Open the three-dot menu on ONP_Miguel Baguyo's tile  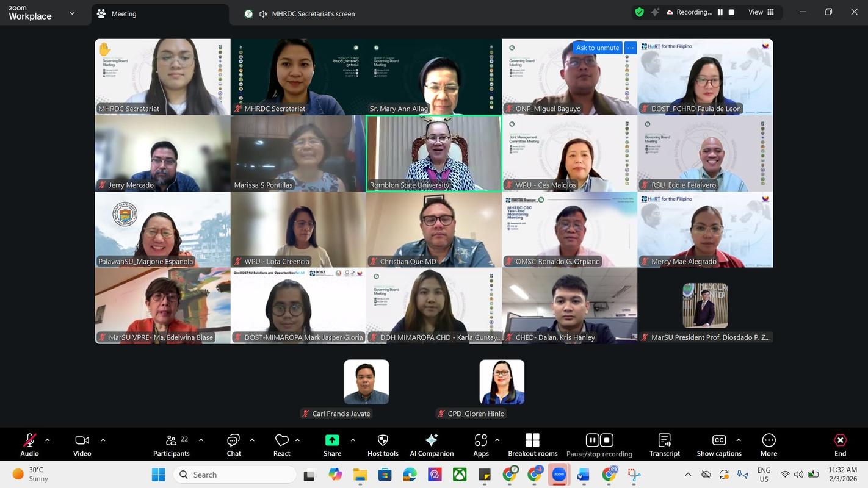(631, 48)
